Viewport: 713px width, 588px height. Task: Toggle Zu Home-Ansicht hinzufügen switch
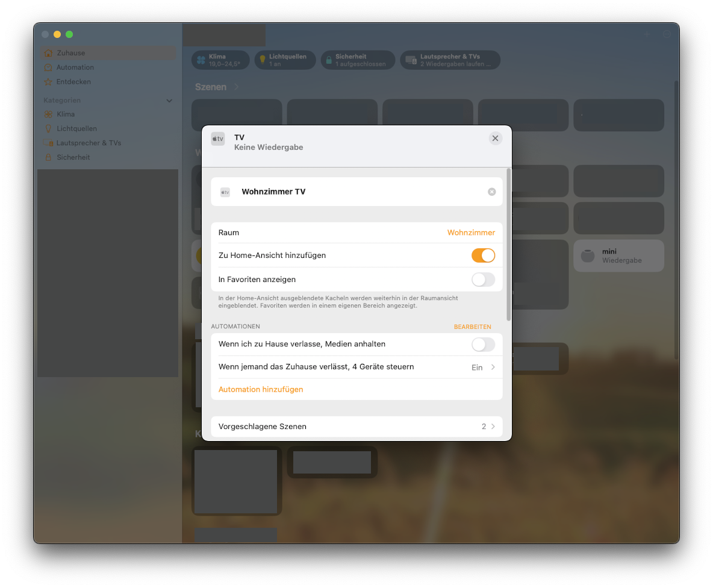click(x=483, y=255)
